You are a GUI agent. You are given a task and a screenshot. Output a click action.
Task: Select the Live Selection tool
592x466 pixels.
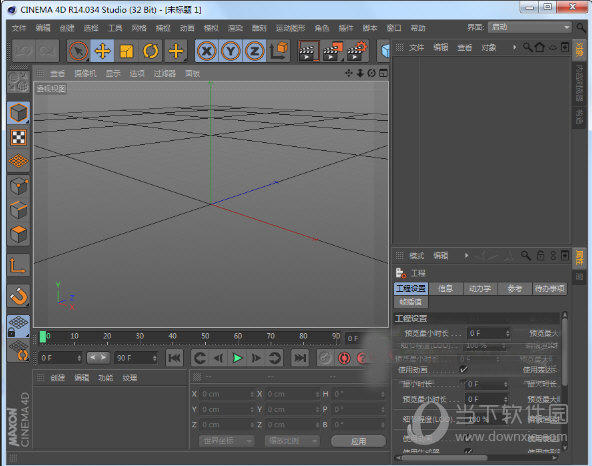point(79,51)
